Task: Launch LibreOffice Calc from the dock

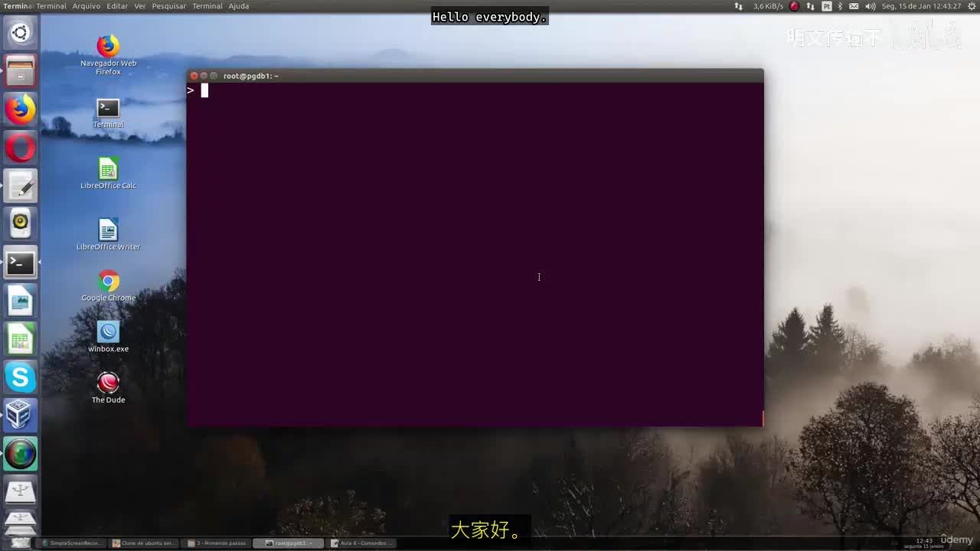Action: pyautogui.click(x=20, y=340)
